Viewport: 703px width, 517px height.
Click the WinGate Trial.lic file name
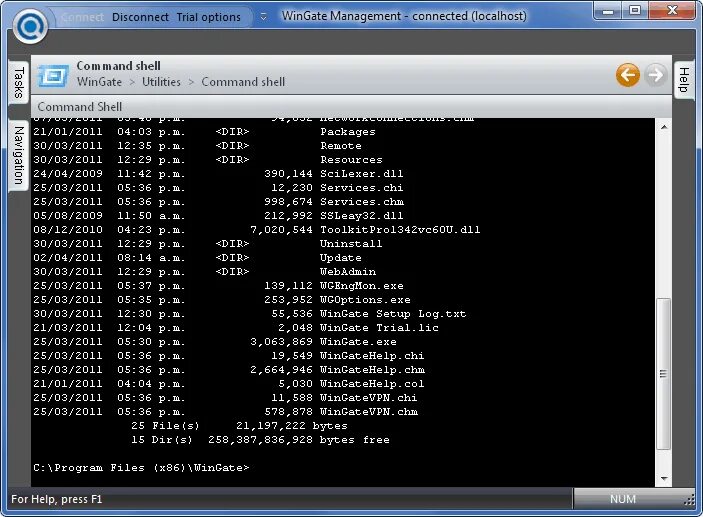(379, 328)
